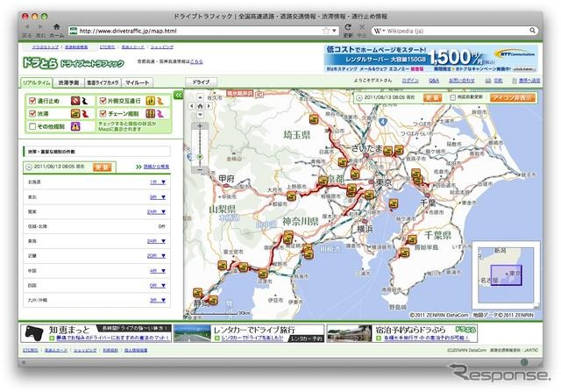This screenshot has height=392, width=561.
Task: Expand the 近畿 20件 row
Action: (x=96, y=256)
